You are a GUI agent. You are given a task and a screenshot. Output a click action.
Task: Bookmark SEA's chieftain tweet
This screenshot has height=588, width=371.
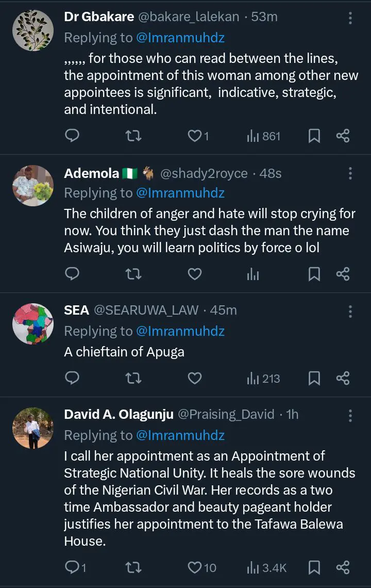tap(314, 378)
